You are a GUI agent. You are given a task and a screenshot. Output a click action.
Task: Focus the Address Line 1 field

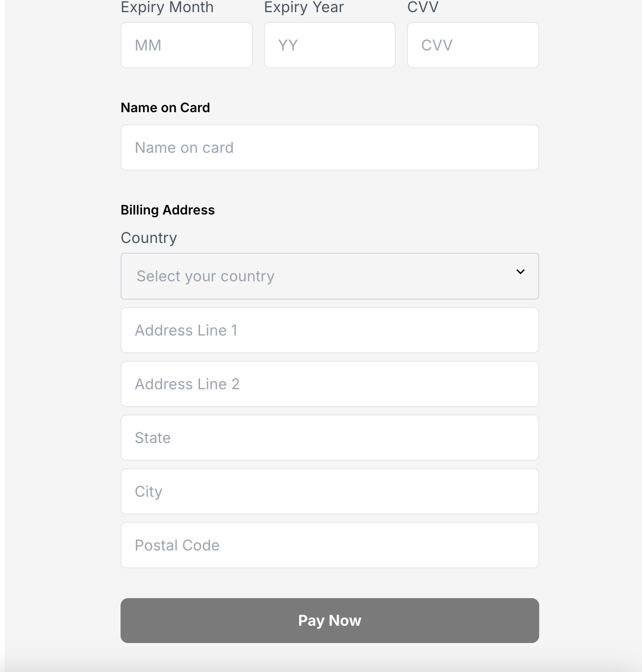click(329, 330)
